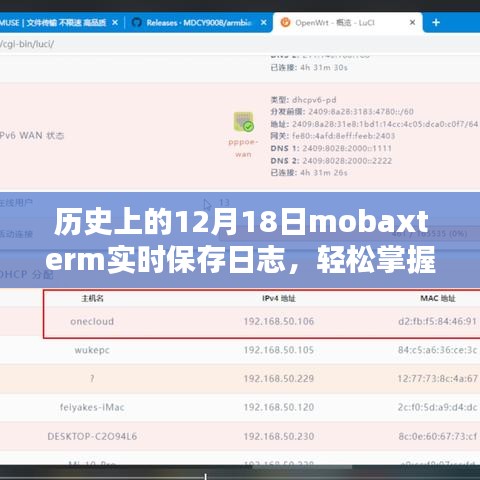
Task: Click the onecloud hostname cell
Action: coord(92,321)
